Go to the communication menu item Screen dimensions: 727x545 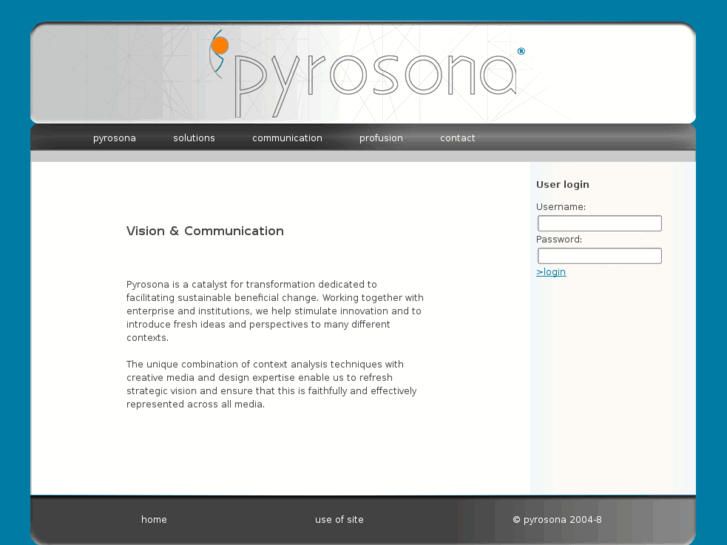287,138
